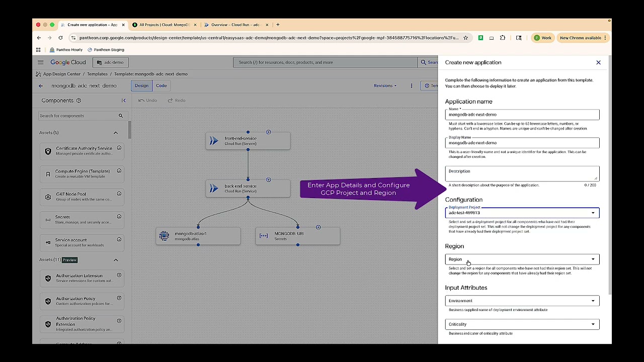This screenshot has width=644, height=362.
Task: Open the Revisions dropdown
Action: [x=385, y=85]
